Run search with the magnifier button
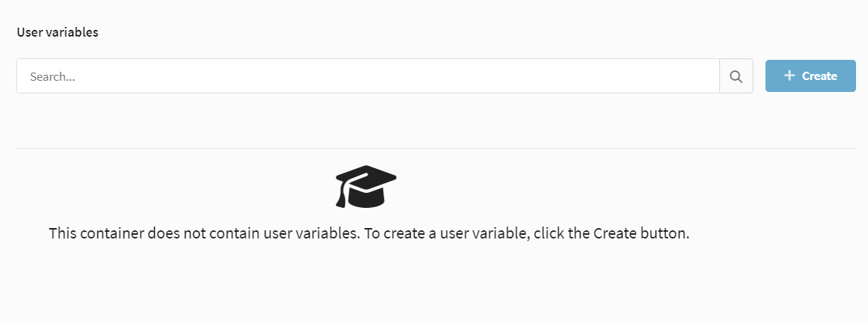Screen dimensions: 868x323 click(x=736, y=76)
